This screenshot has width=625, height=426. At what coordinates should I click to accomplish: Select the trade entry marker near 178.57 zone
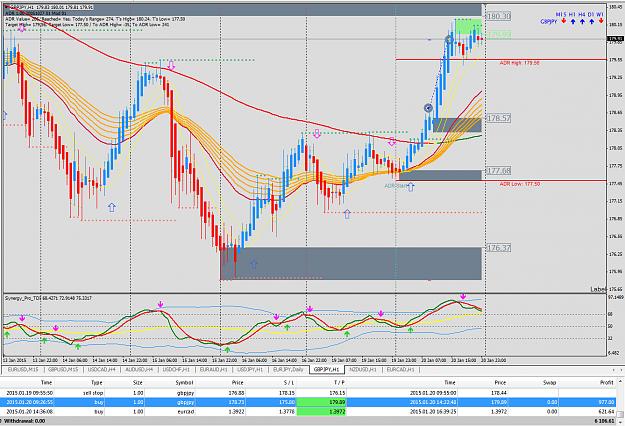click(428, 108)
